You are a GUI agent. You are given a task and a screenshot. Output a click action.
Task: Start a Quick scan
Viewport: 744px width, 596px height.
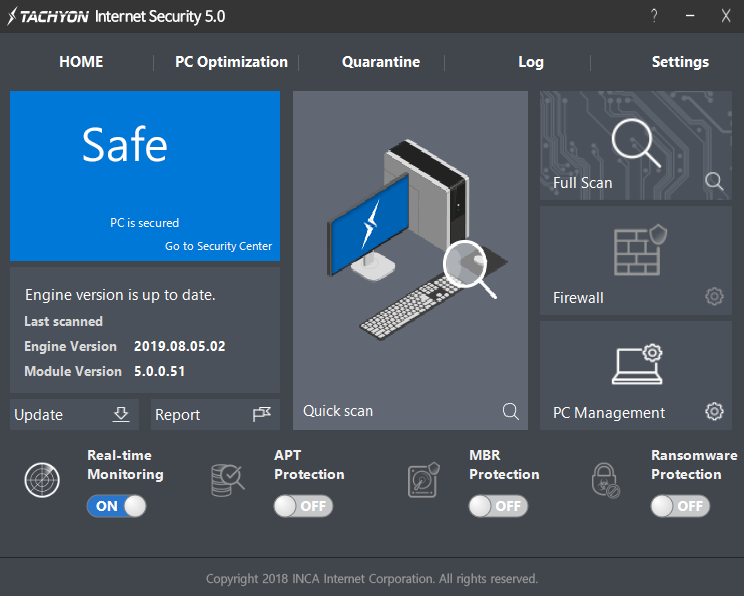point(410,261)
